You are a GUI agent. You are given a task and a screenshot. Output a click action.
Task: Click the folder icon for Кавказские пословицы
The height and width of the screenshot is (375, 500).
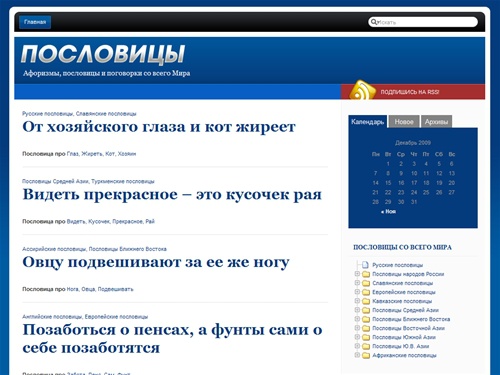pos(366,301)
